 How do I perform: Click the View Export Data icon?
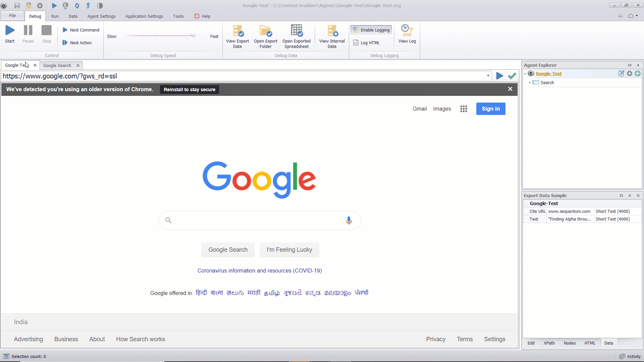coord(237,36)
